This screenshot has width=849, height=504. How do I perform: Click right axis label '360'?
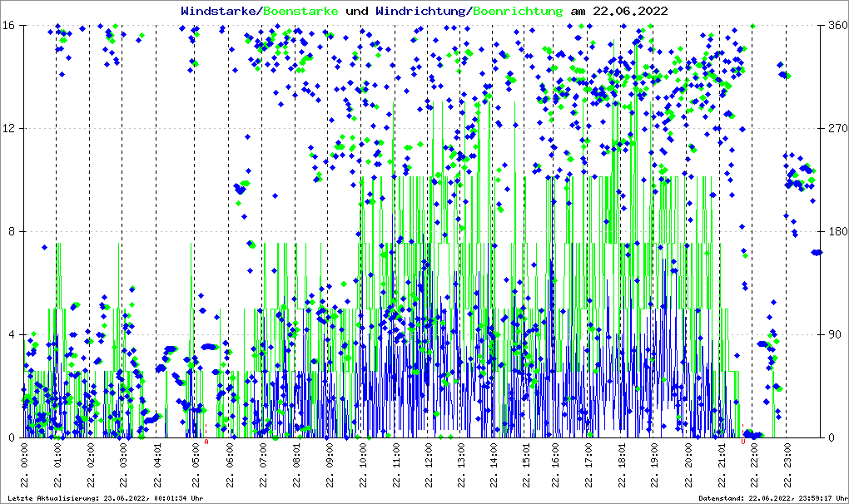click(837, 26)
